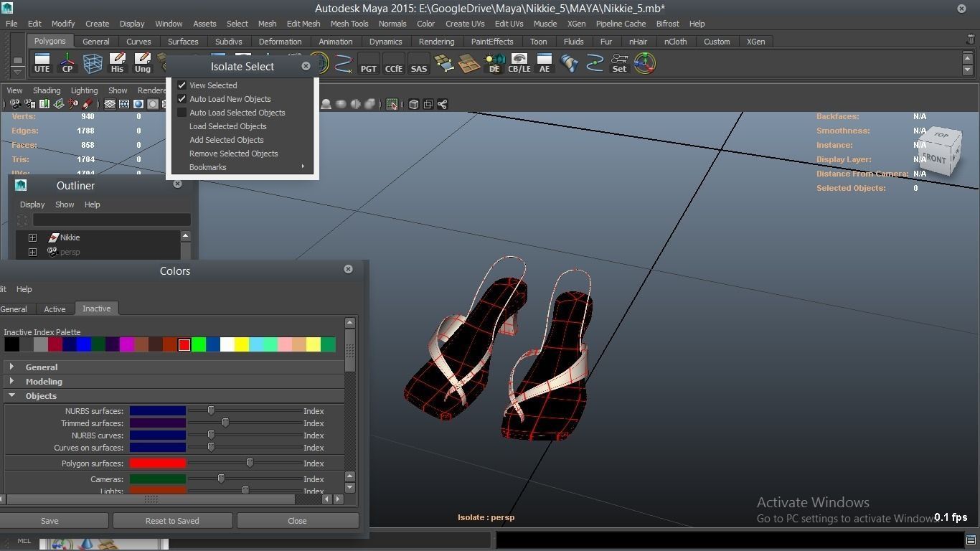
Task: Close the Isolate Select panel
Action: [x=306, y=66]
